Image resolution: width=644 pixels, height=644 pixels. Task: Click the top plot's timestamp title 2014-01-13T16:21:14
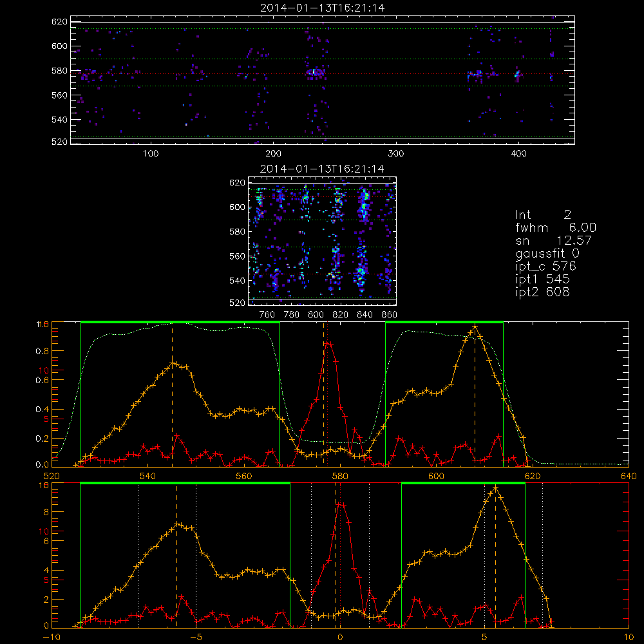tap(323, 8)
